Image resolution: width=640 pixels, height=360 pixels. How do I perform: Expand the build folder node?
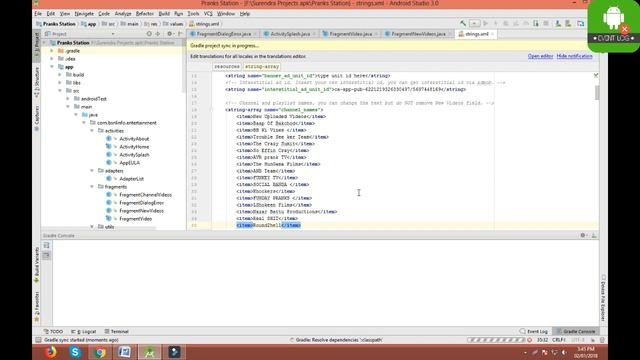coord(60,75)
